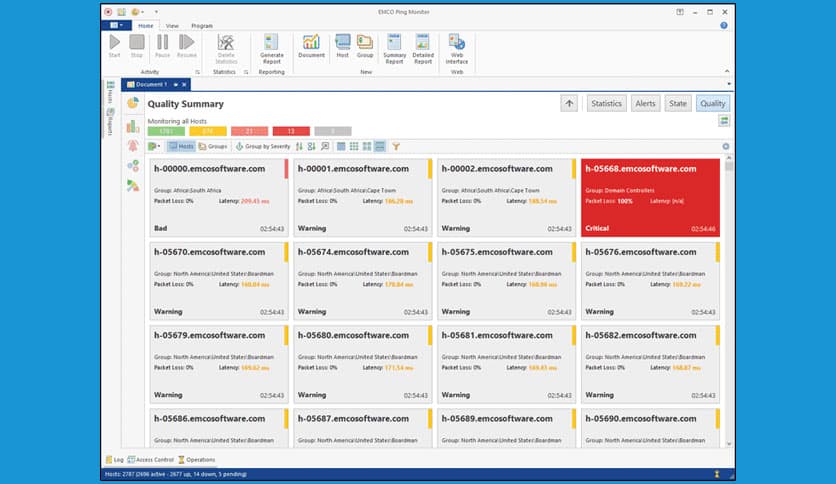Enable Group by Severity option
836x484 pixels.
click(262, 146)
